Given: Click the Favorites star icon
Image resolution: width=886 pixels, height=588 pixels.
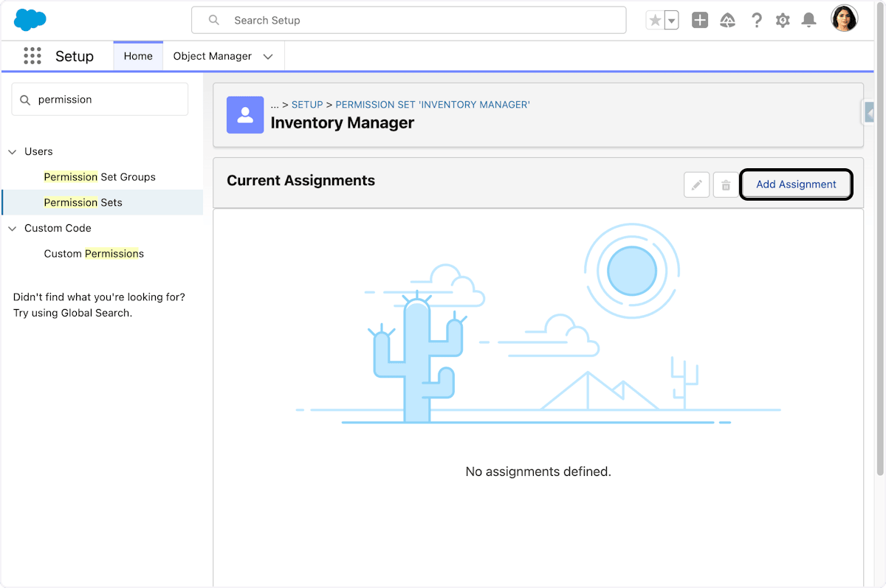Looking at the screenshot, I should (x=655, y=21).
